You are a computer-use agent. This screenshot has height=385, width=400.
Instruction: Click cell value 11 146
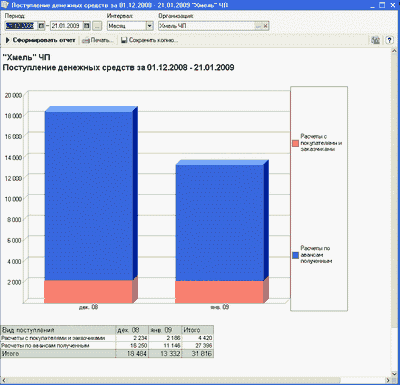pos(165,346)
